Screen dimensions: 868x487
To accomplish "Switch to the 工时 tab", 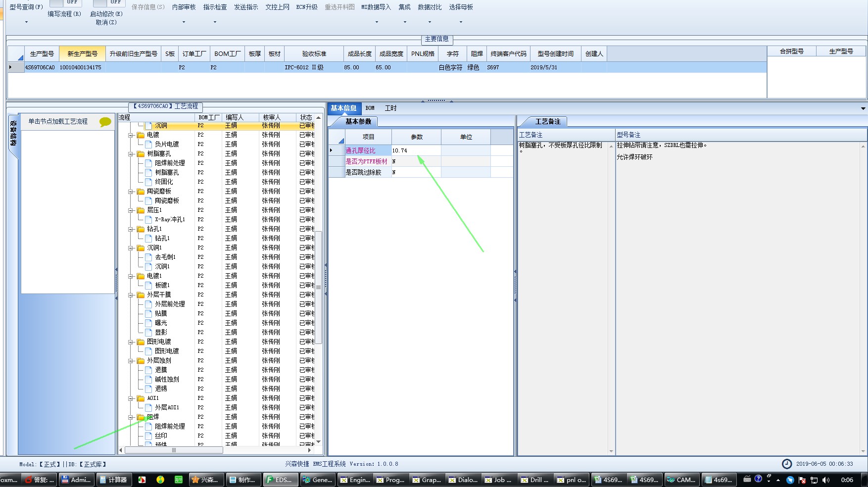I will coord(390,108).
